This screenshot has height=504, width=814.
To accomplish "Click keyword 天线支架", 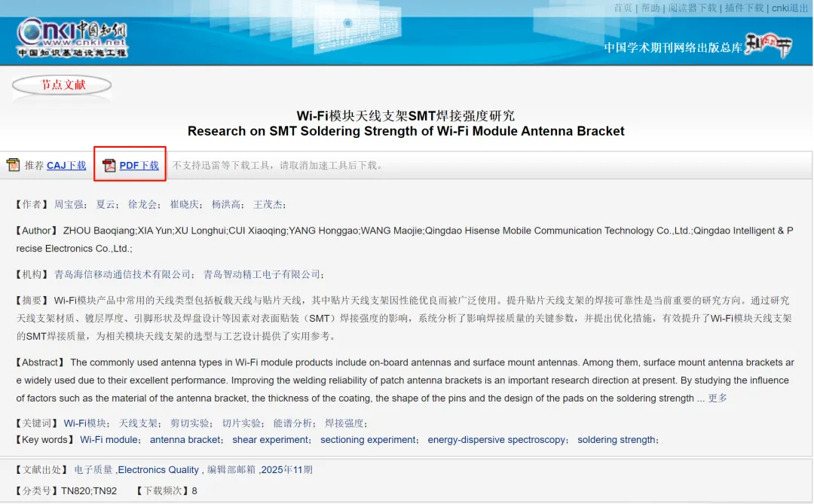I will pyautogui.click(x=138, y=423).
